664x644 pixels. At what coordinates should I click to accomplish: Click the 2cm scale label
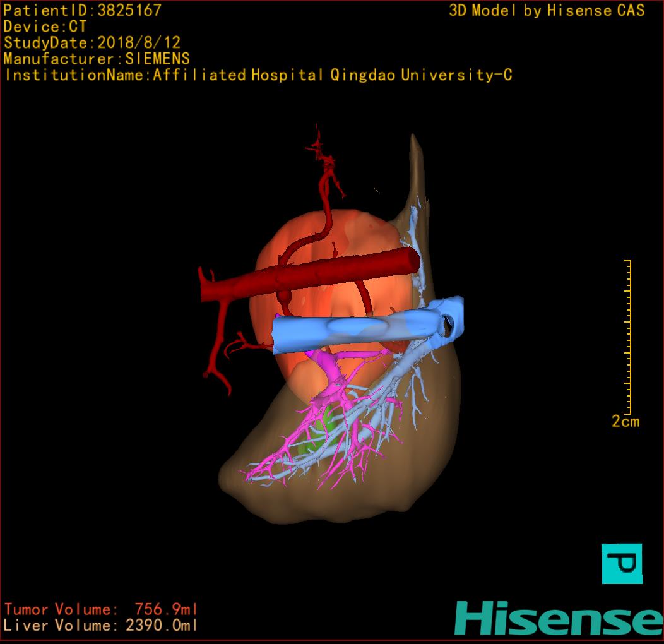(x=625, y=422)
